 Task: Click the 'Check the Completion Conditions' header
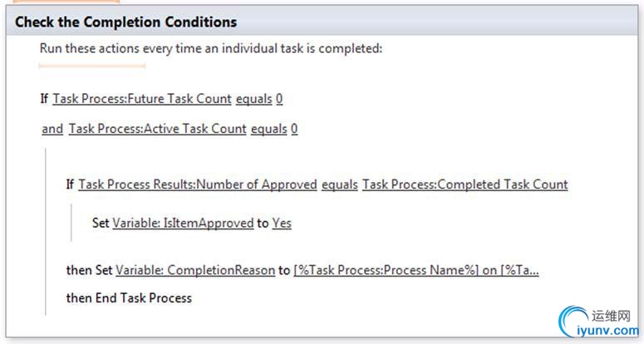(125, 22)
